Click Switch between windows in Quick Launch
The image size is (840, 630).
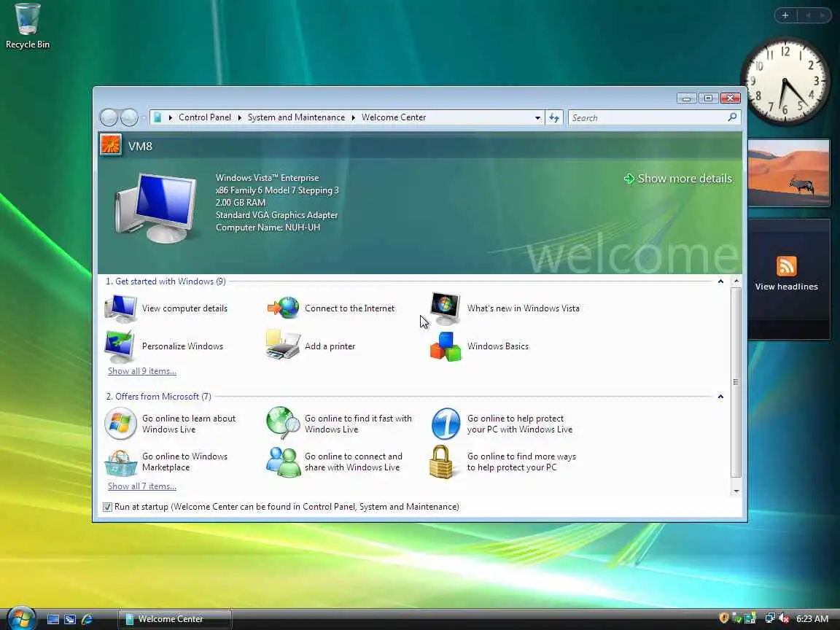click(x=70, y=619)
